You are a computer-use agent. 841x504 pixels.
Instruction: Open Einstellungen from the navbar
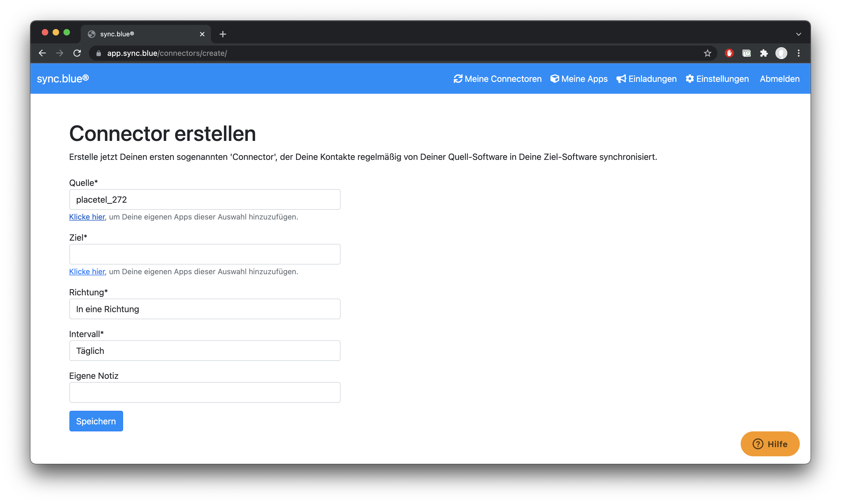pos(717,79)
